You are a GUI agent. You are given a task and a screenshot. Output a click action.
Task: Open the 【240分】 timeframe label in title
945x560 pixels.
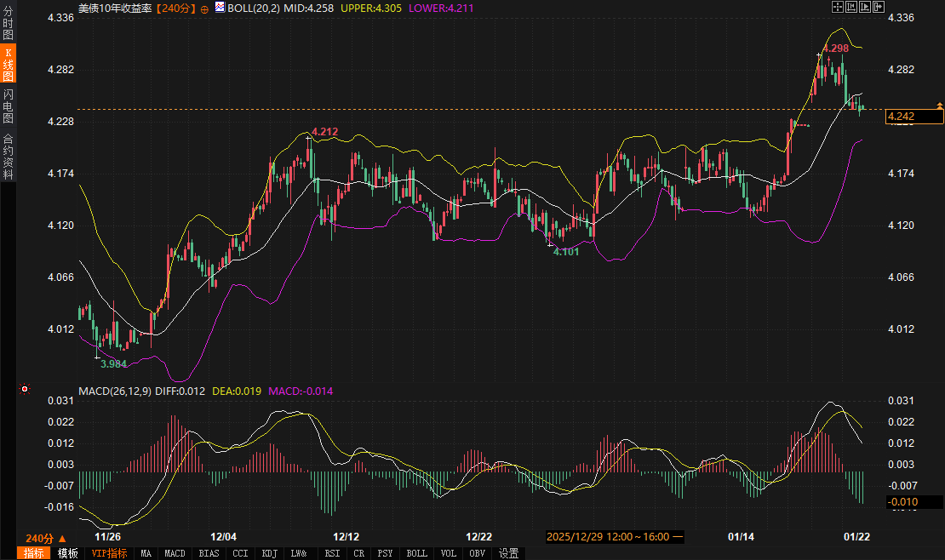[x=176, y=8]
